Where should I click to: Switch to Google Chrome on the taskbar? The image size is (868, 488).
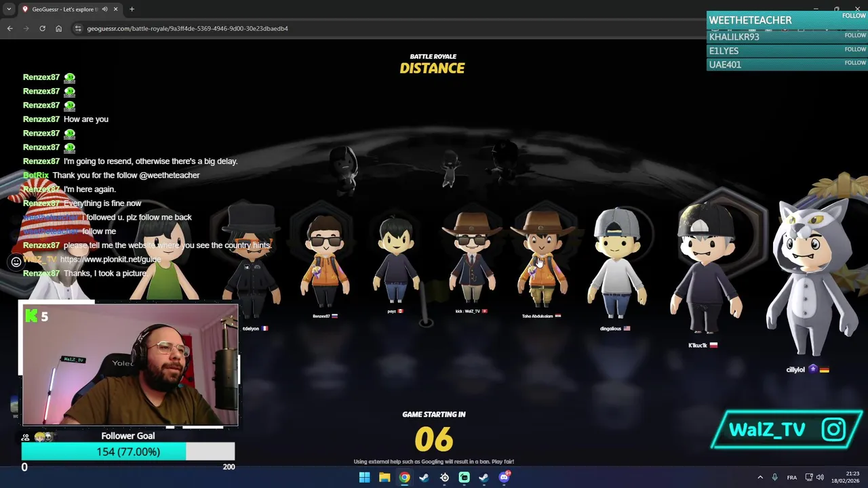(404, 477)
